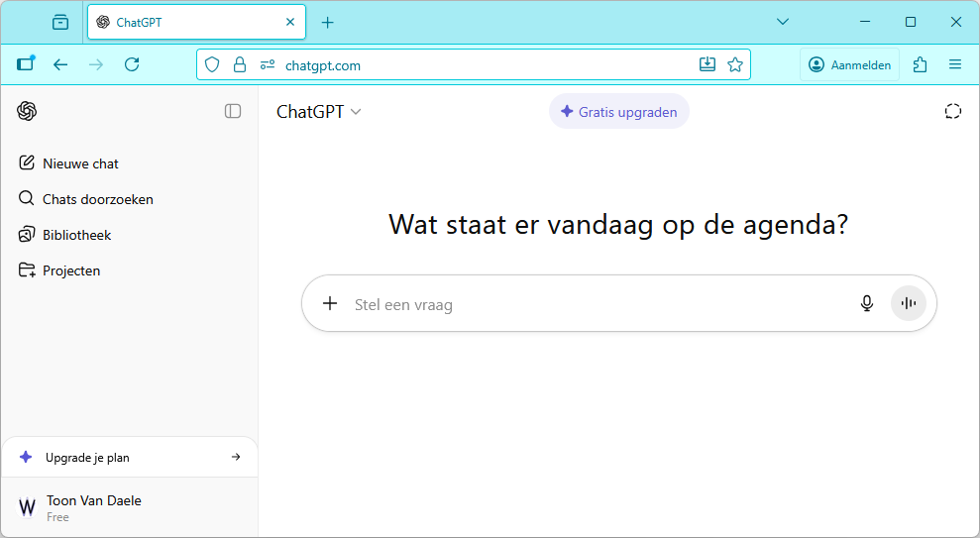Click the Gratis upgraden button
This screenshot has width=980, height=538.
(618, 112)
